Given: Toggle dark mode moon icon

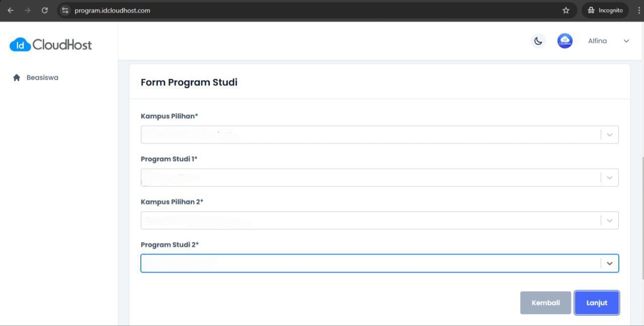Looking at the screenshot, I should 538,41.
